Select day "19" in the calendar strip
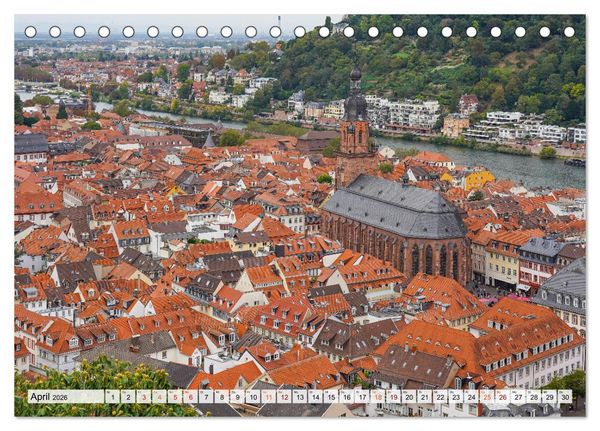600x431 pixels. click(394, 397)
